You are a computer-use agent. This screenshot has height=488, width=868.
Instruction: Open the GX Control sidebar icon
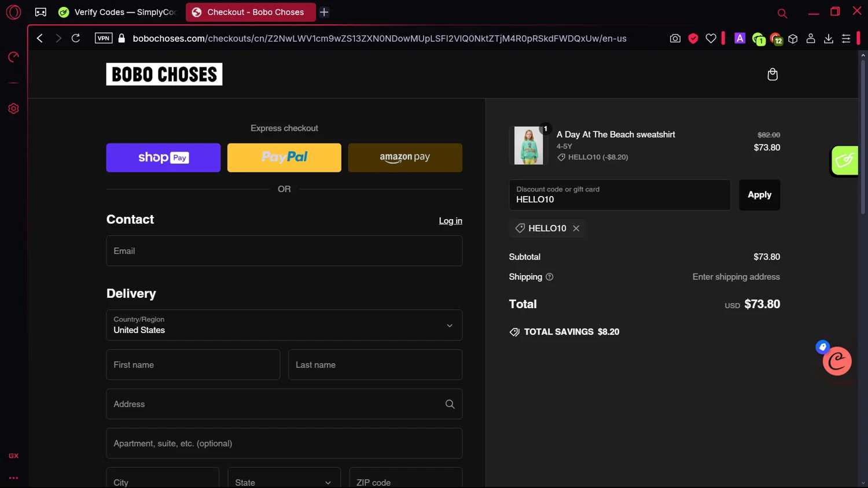[x=13, y=57]
